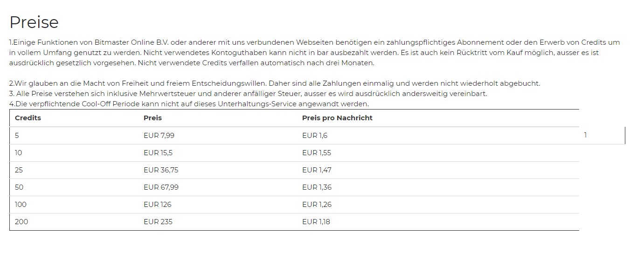
Task: Select the 5 credits row
Action: (x=294, y=136)
